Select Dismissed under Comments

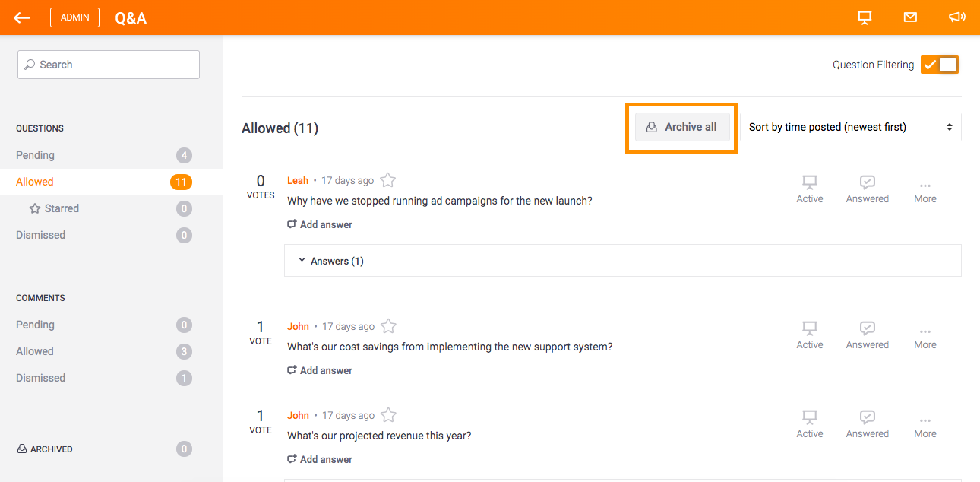point(103,378)
